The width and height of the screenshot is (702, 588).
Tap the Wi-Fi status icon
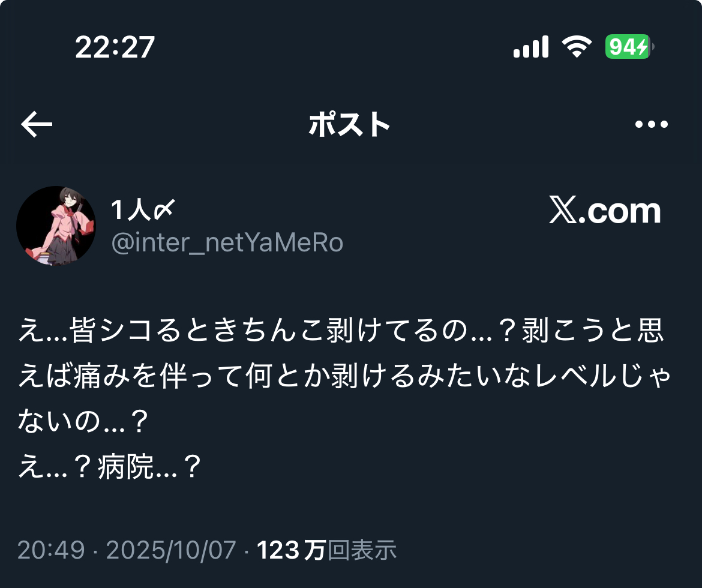[577, 47]
